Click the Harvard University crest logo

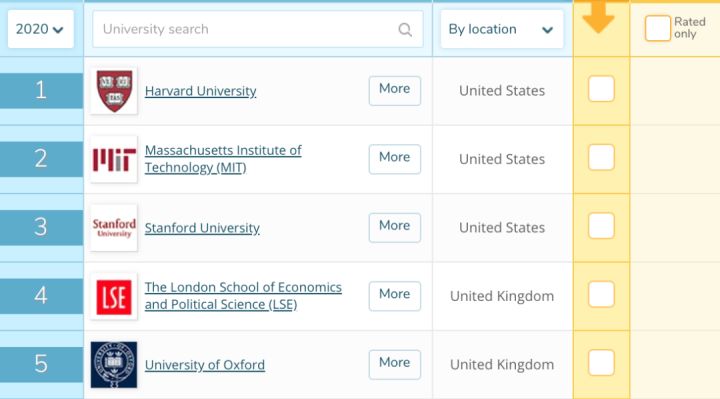point(114,91)
